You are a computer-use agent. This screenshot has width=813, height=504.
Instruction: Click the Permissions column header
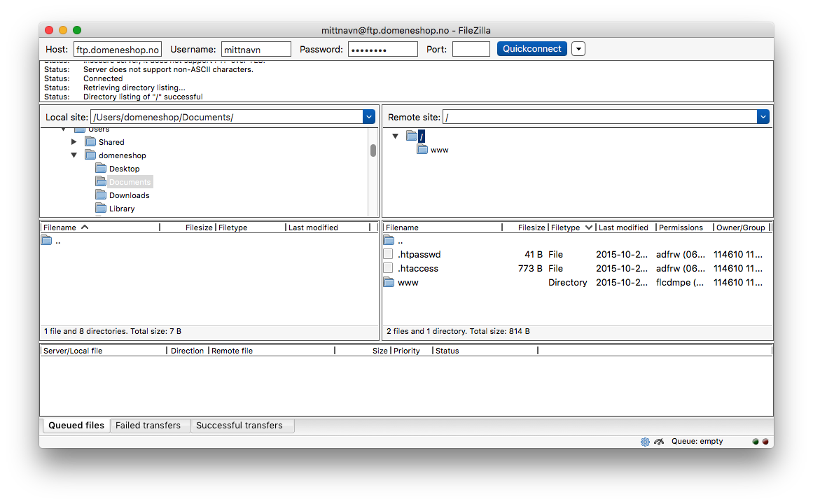683,227
